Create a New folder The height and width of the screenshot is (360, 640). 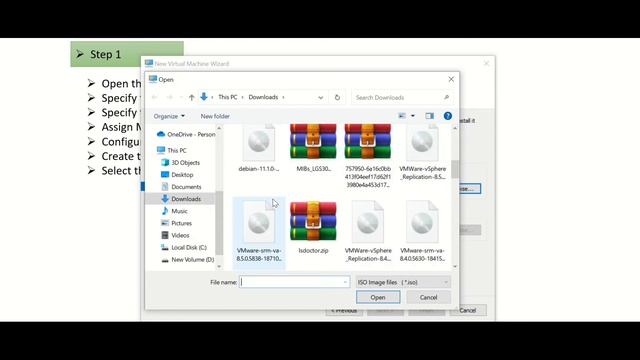[x=215, y=116]
